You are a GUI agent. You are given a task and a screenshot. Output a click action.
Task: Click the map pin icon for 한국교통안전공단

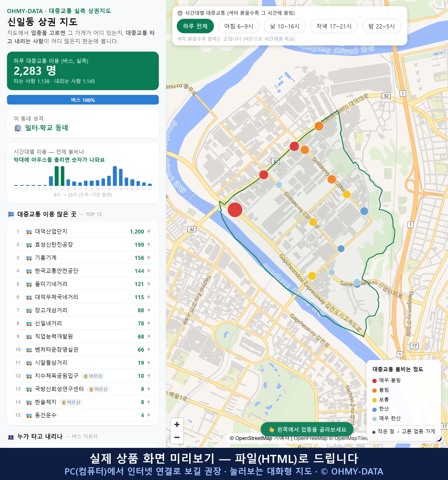pyautogui.click(x=149, y=271)
